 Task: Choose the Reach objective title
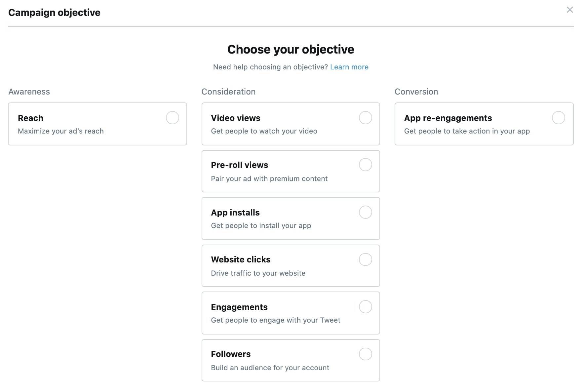[30, 118]
